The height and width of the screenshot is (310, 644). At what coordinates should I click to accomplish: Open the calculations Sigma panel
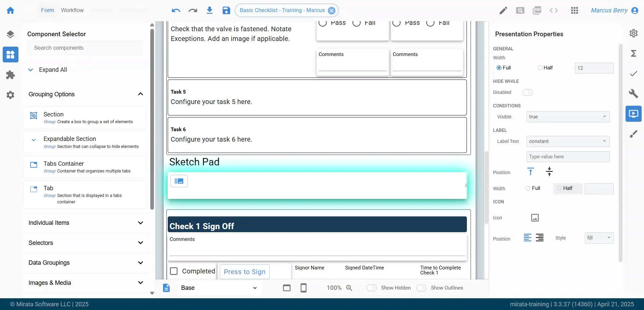click(x=634, y=53)
